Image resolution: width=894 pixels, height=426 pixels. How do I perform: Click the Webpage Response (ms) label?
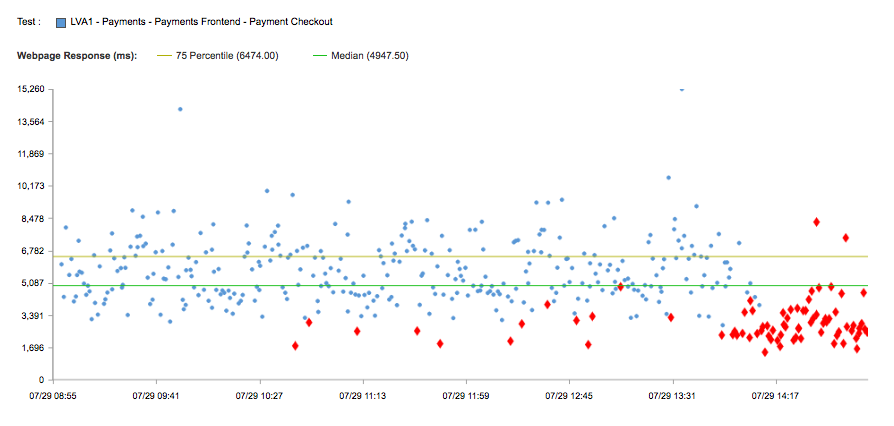point(77,56)
